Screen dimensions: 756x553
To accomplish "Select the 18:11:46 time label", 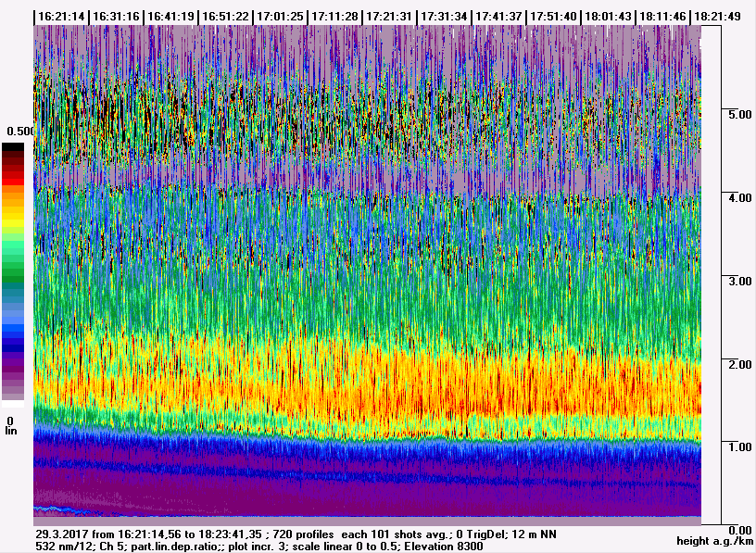I will (x=662, y=17).
